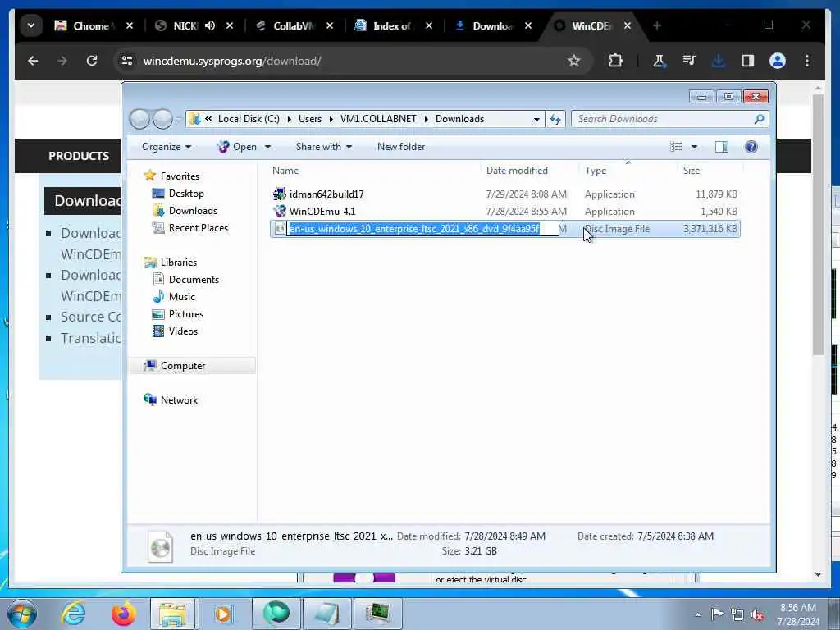Open the PRODUCTS menu on the webpage
This screenshot has height=630, width=840.
[79, 156]
